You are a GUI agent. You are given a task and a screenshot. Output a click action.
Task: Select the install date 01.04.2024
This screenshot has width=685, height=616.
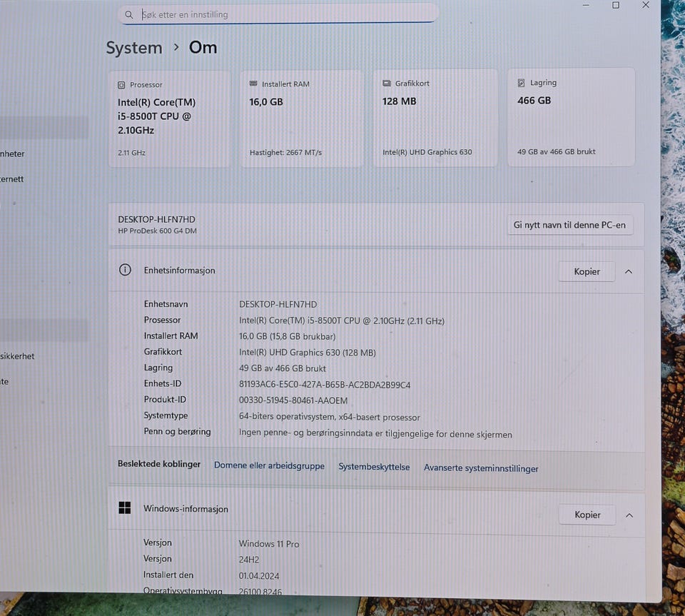(258, 576)
